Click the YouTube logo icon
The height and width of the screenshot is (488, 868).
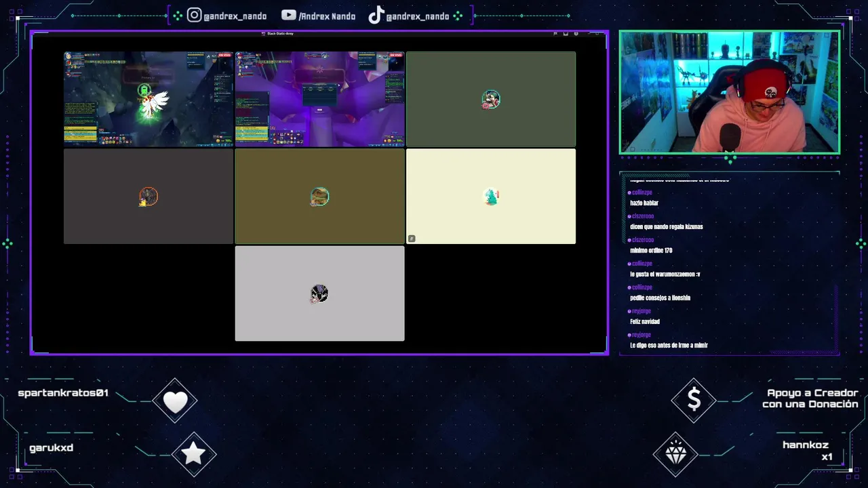pyautogui.click(x=288, y=15)
